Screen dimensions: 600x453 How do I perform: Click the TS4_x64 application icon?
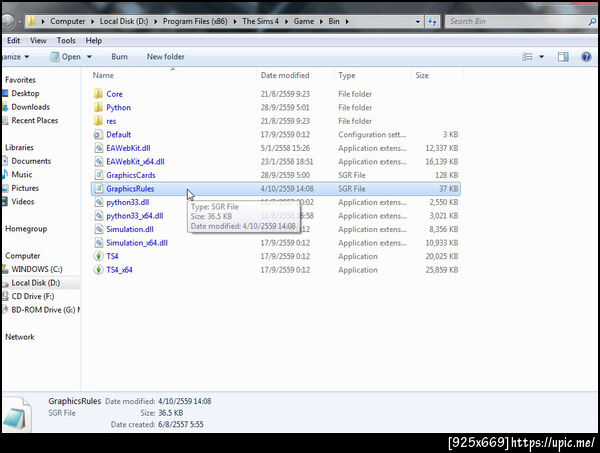[x=98, y=270]
